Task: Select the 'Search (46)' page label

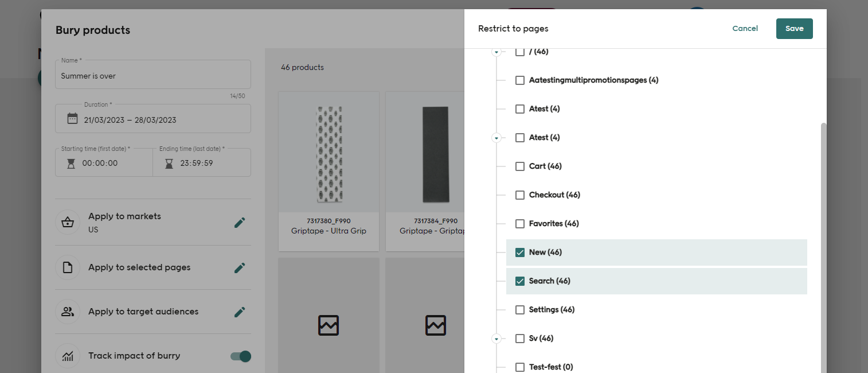Action: coord(550,281)
